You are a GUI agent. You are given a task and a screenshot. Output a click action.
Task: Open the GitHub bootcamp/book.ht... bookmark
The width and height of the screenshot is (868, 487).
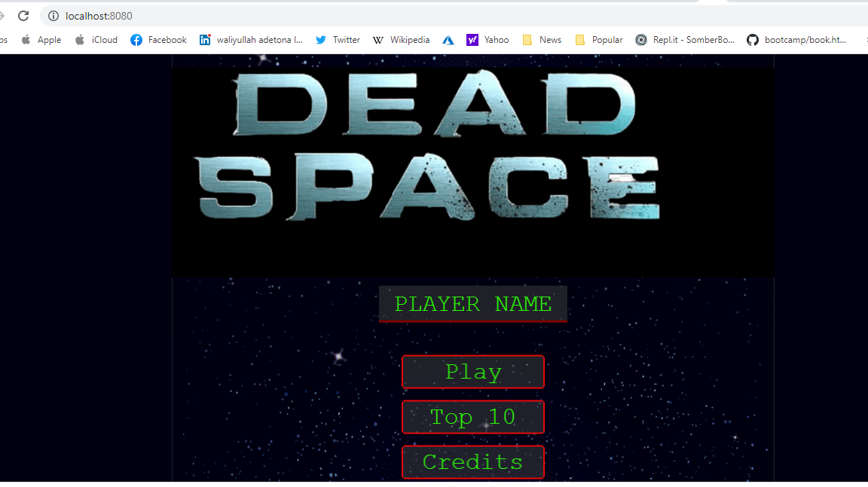[x=796, y=40]
